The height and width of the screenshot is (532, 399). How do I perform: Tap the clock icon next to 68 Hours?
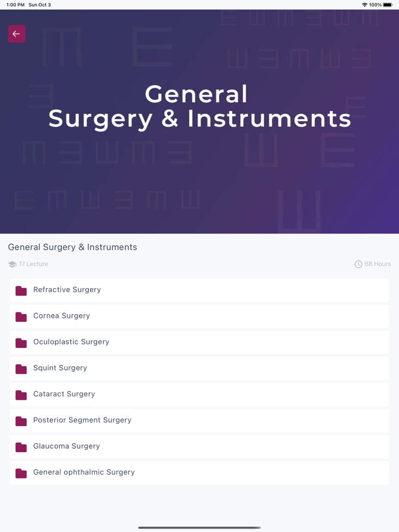pyautogui.click(x=359, y=264)
